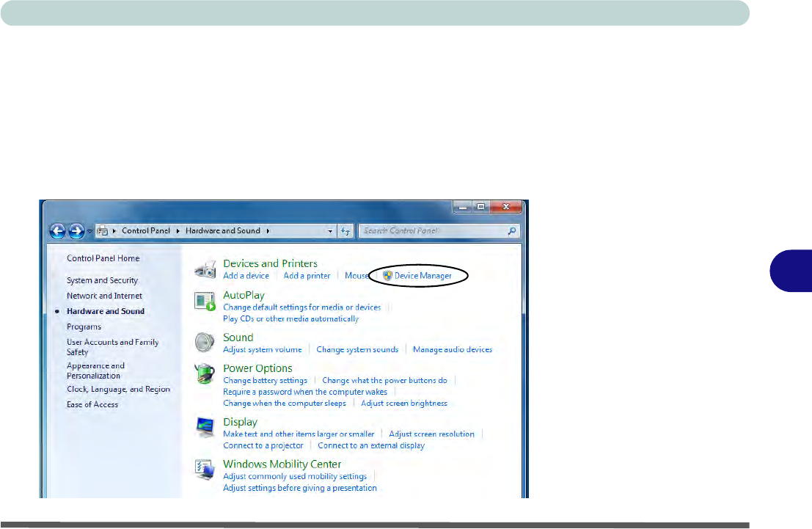
Task: Open Clock, Language, and Region
Action: coord(118,389)
